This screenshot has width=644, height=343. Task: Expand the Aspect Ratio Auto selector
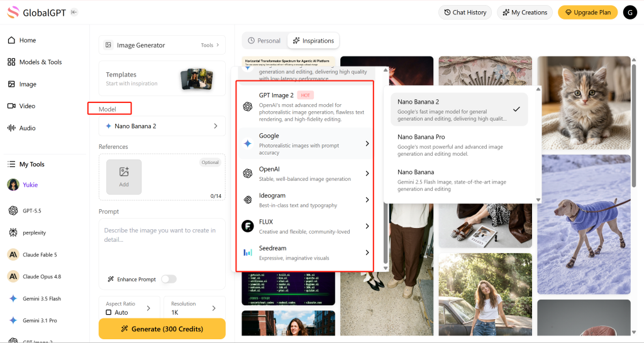(129, 308)
